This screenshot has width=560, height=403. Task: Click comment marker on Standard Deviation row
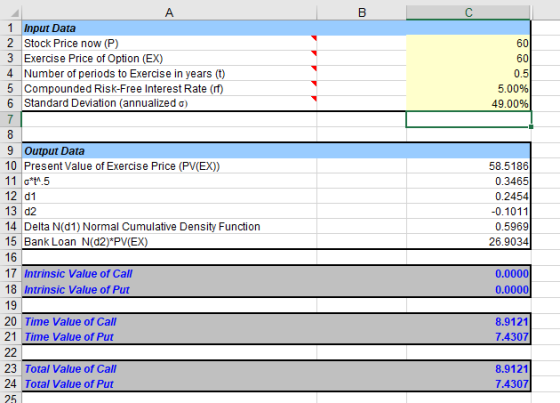314,98
